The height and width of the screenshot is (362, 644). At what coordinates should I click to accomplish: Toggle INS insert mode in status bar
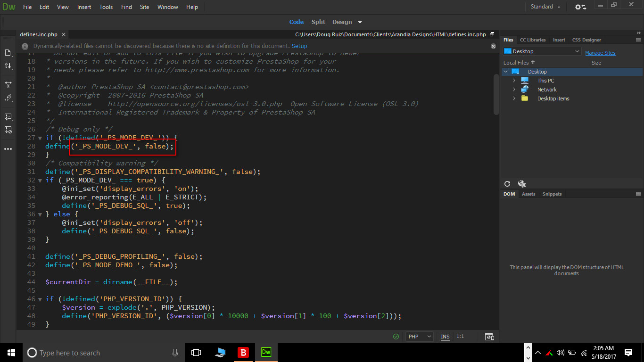(445, 337)
